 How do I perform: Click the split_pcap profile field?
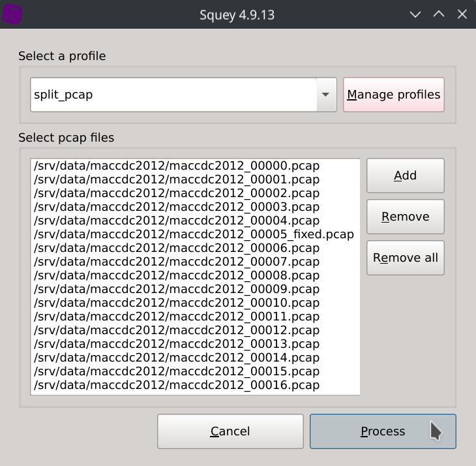pyautogui.click(x=173, y=95)
